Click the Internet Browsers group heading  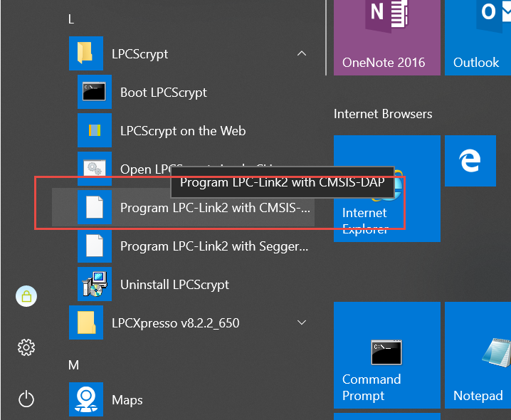(x=383, y=114)
